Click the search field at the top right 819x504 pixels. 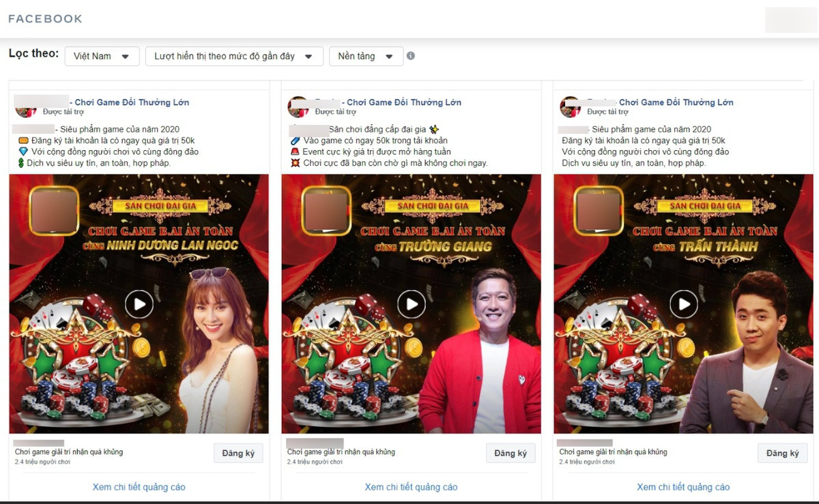tap(792, 19)
